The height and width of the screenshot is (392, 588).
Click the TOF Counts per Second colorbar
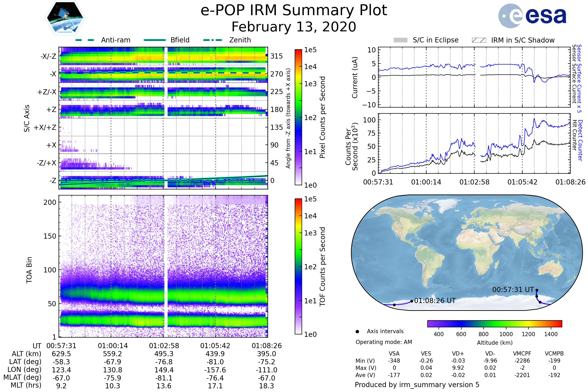298,266
